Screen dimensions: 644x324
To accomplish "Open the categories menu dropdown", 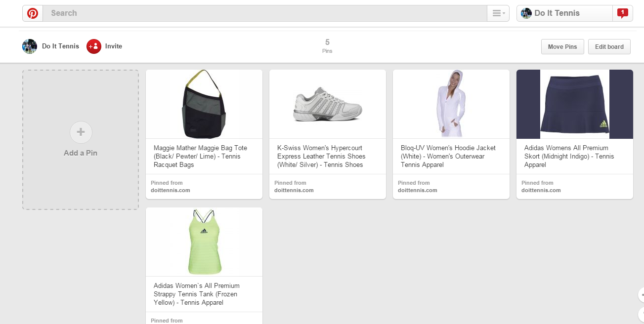I will click(498, 13).
